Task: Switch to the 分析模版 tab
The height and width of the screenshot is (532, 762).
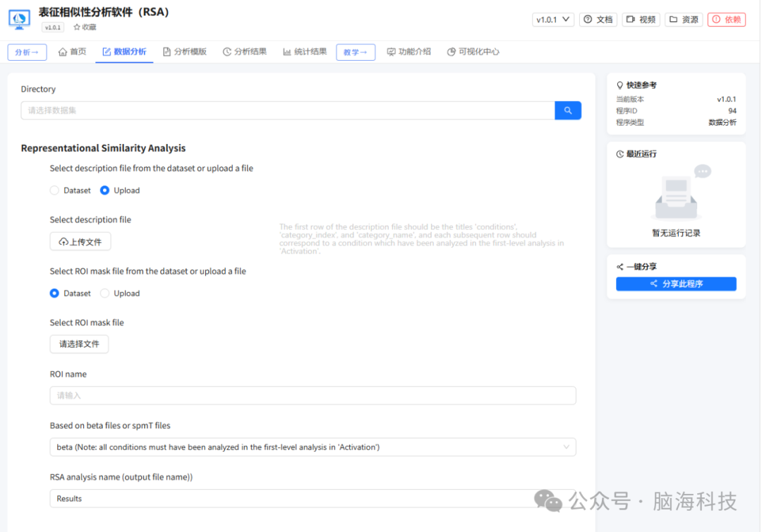Action: pyautogui.click(x=185, y=52)
